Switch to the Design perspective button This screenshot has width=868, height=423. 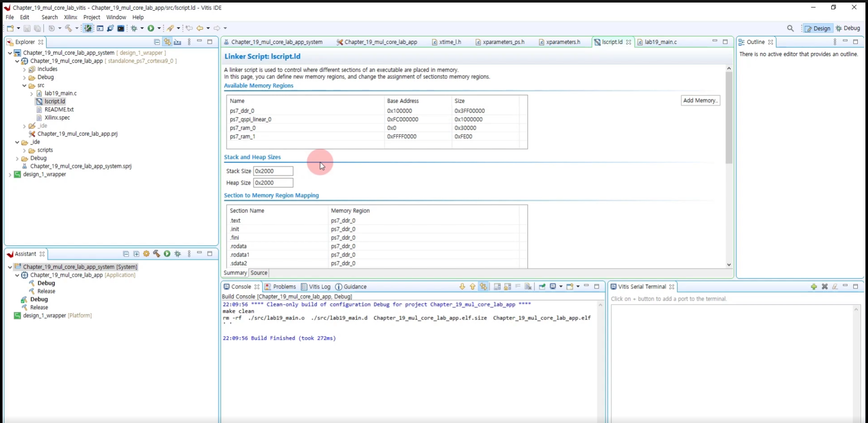(x=817, y=28)
